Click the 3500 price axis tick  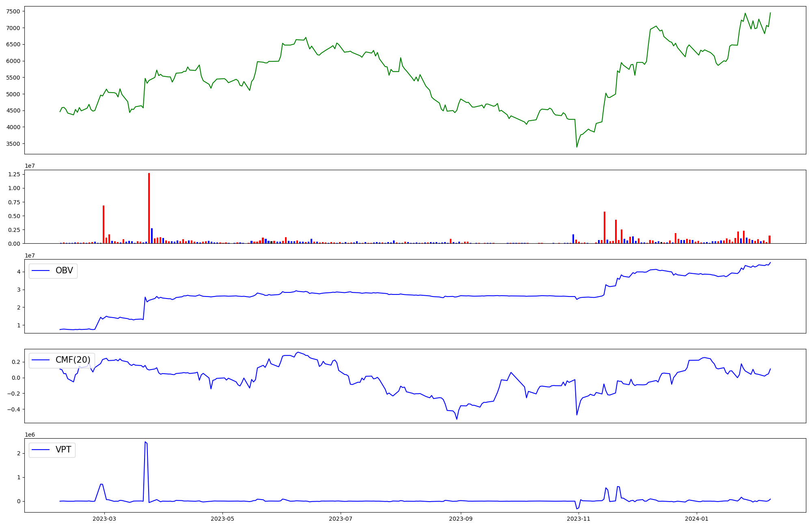pos(13,144)
